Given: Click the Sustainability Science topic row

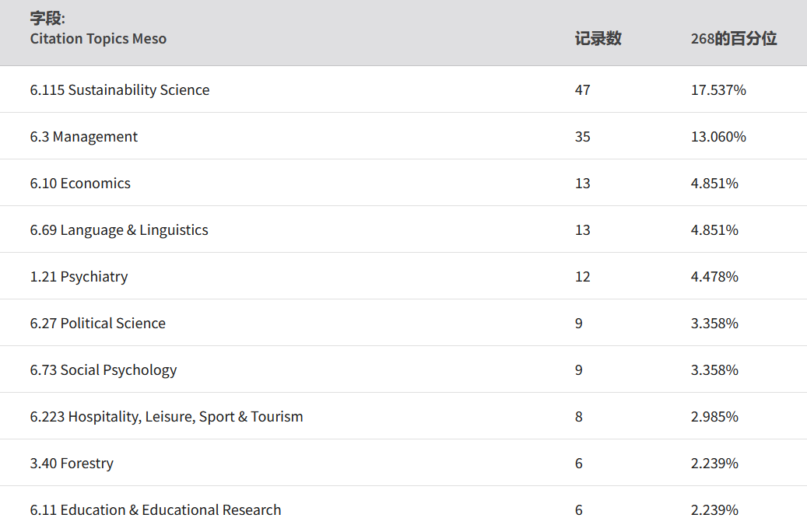Looking at the screenshot, I should [x=120, y=90].
